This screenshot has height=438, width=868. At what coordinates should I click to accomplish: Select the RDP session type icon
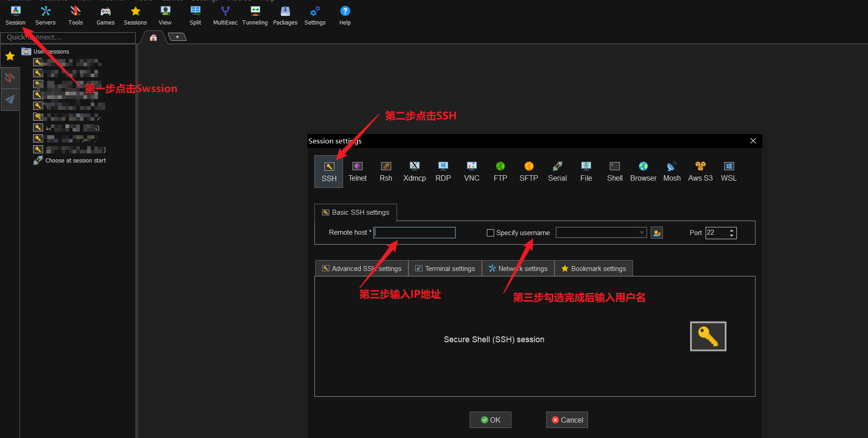pyautogui.click(x=443, y=171)
